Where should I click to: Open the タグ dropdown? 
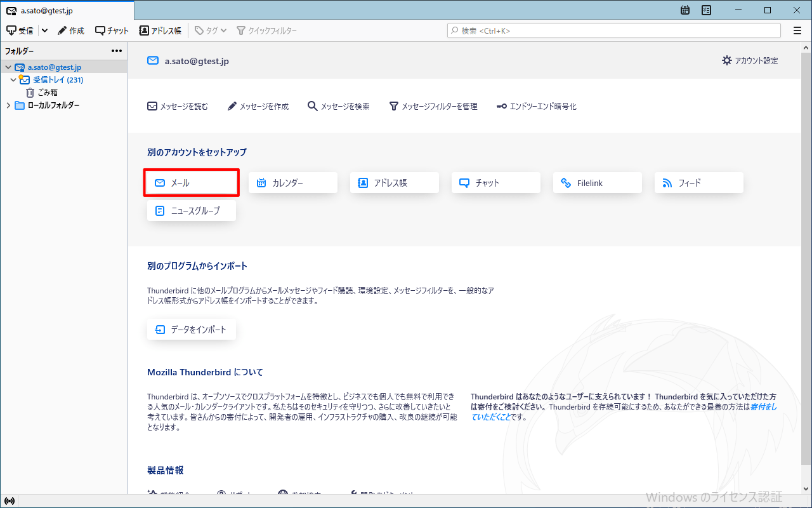click(210, 30)
